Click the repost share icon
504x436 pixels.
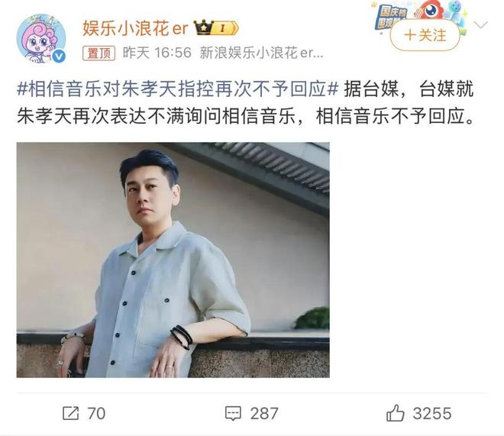click(70, 413)
